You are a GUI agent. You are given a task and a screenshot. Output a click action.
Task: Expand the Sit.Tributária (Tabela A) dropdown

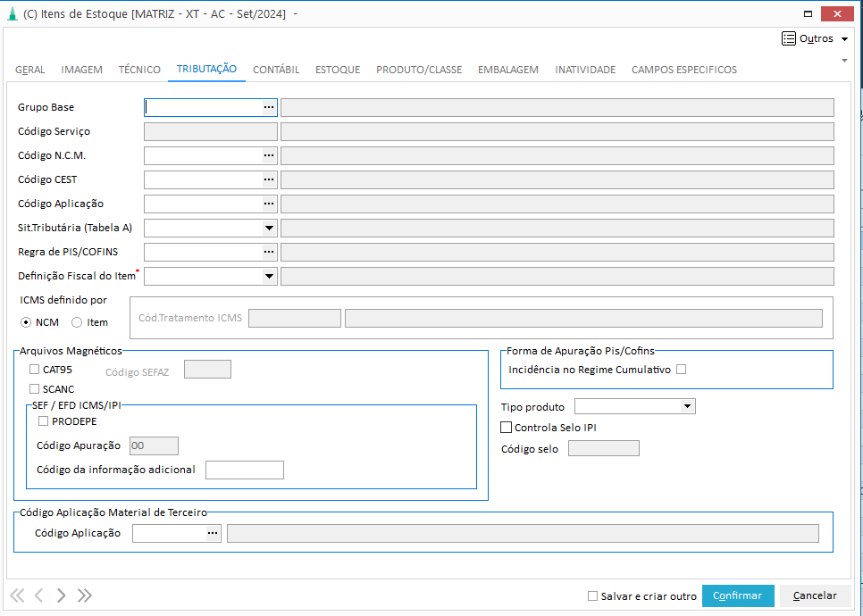(x=269, y=228)
